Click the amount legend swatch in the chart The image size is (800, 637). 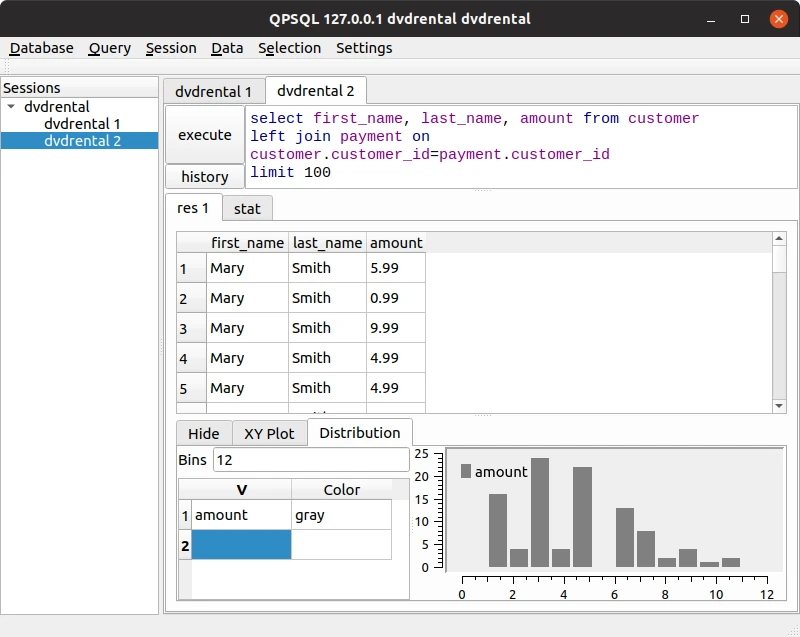tap(465, 471)
